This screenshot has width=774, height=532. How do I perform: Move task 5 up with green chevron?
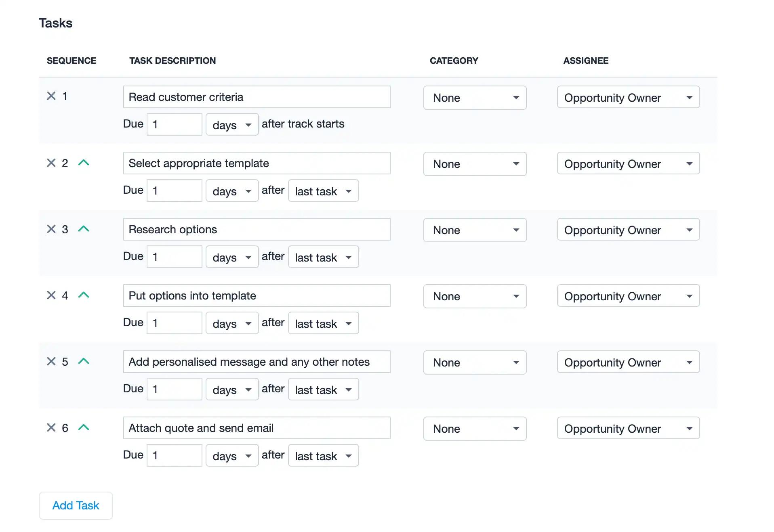coord(84,362)
